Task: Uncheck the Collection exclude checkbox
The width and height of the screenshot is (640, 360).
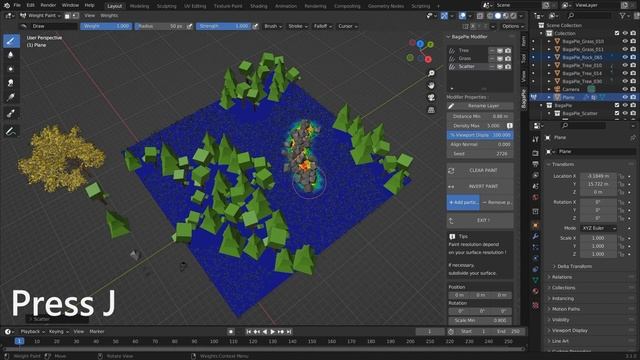Action: (617, 33)
